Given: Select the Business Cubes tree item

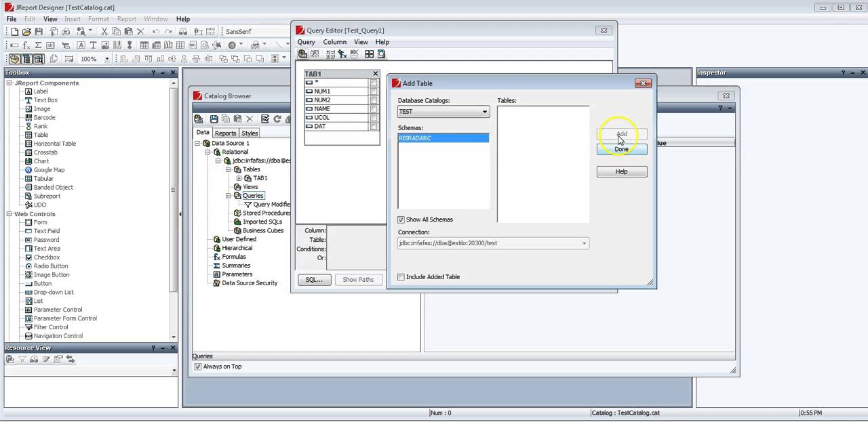Looking at the screenshot, I should tap(258, 231).
